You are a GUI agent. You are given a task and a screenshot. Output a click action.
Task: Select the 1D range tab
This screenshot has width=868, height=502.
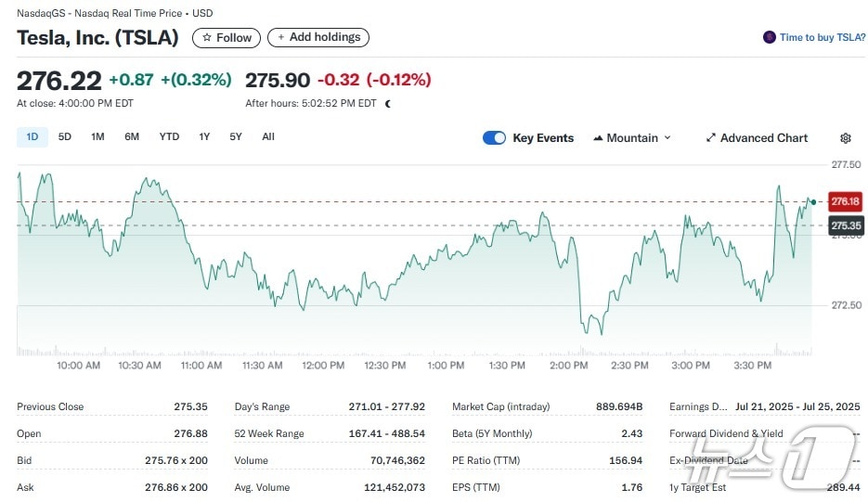pyautogui.click(x=32, y=137)
